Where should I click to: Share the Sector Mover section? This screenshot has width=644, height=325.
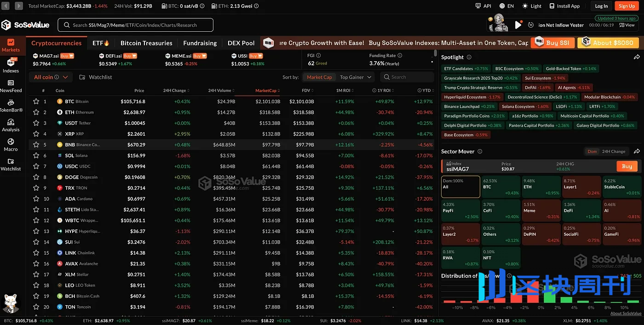[x=637, y=151]
